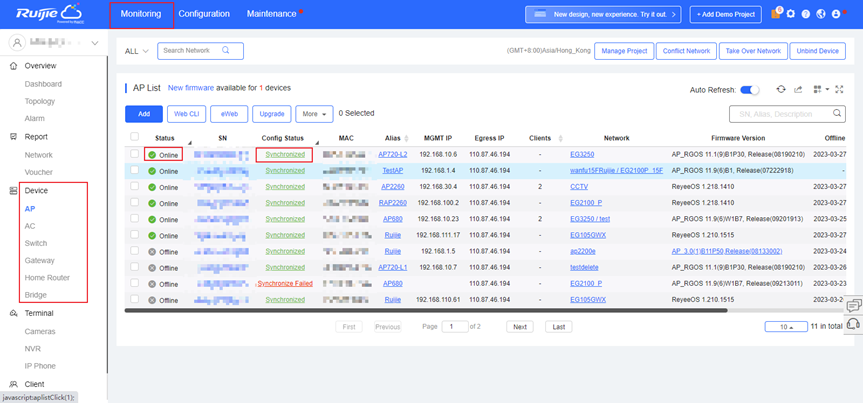Viewport: 863px width, 403px height.
Task: Click the SN, Alias, Description search field
Action: pyautogui.click(x=780, y=114)
